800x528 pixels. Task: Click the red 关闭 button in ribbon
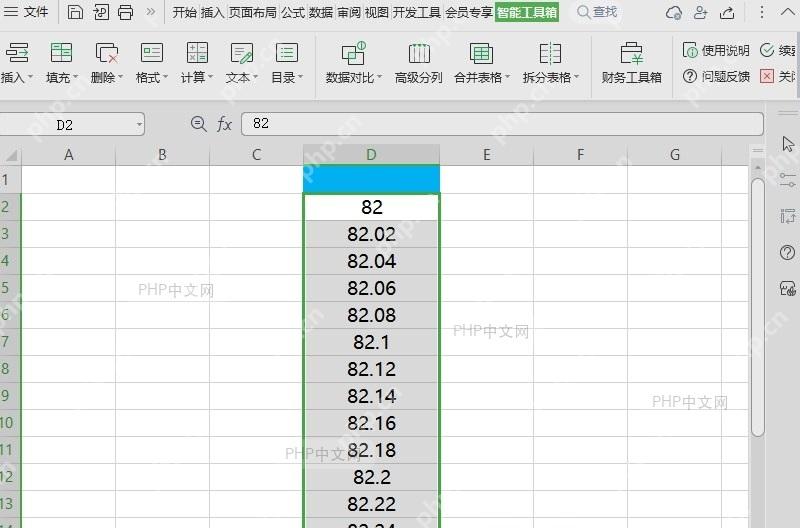778,77
